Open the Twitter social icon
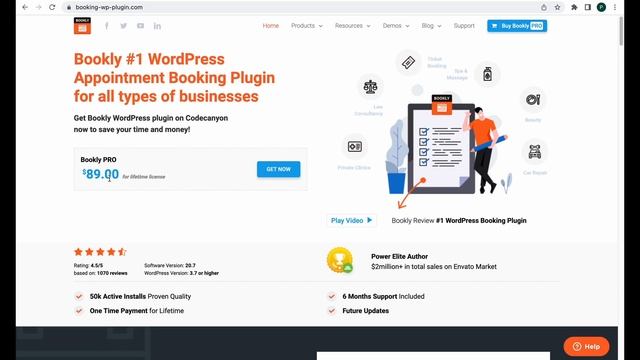The height and width of the screenshot is (360, 640). (x=123, y=26)
